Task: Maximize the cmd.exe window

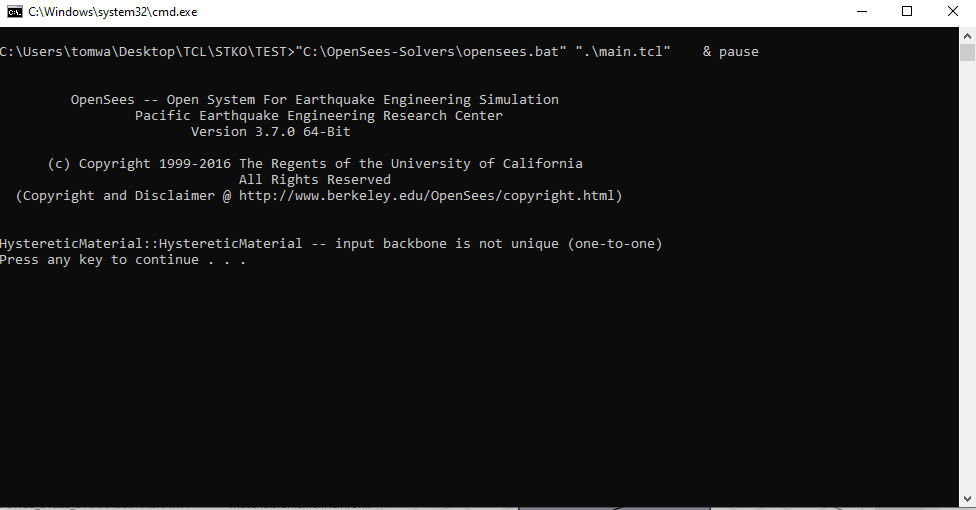Action: point(907,12)
